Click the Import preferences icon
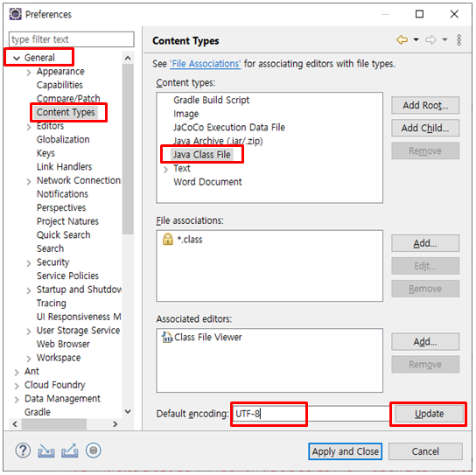476x475 pixels. (x=46, y=451)
